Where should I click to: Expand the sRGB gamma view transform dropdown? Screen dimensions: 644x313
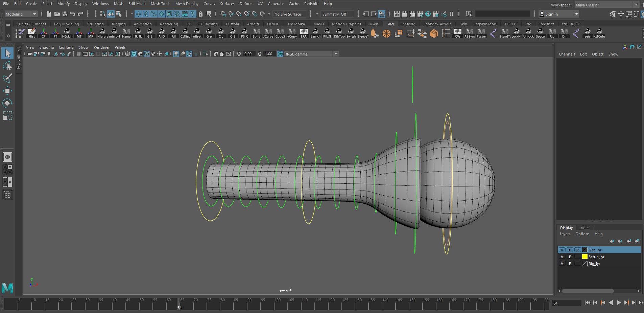coord(336,54)
